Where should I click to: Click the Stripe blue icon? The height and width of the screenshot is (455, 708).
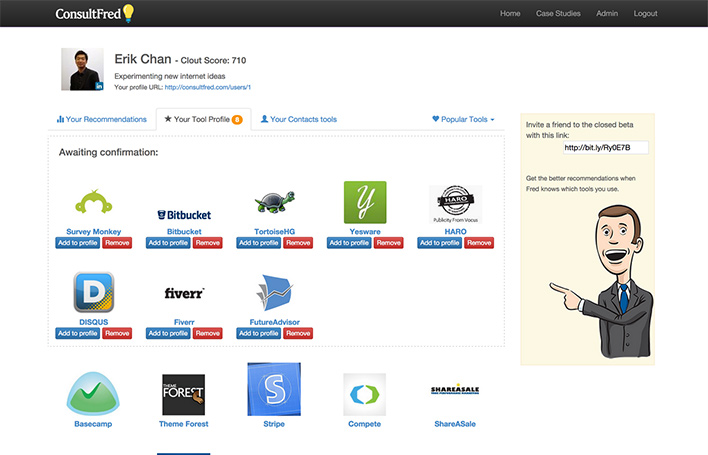click(274, 390)
